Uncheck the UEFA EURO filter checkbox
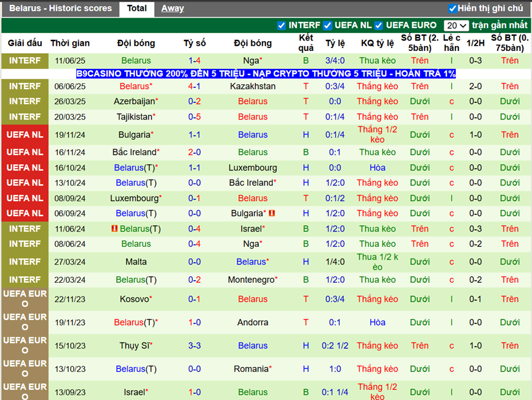 379,25
